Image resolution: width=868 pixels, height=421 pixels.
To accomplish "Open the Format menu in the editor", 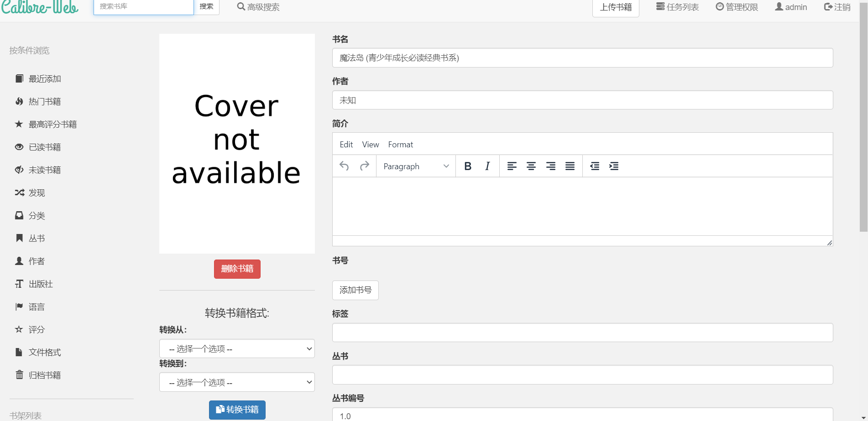I will [400, 144].
